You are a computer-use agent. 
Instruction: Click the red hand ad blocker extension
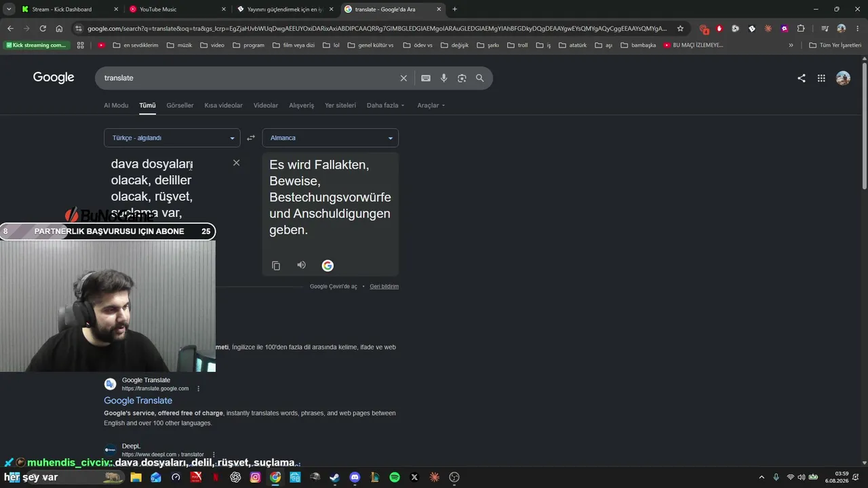719,28
